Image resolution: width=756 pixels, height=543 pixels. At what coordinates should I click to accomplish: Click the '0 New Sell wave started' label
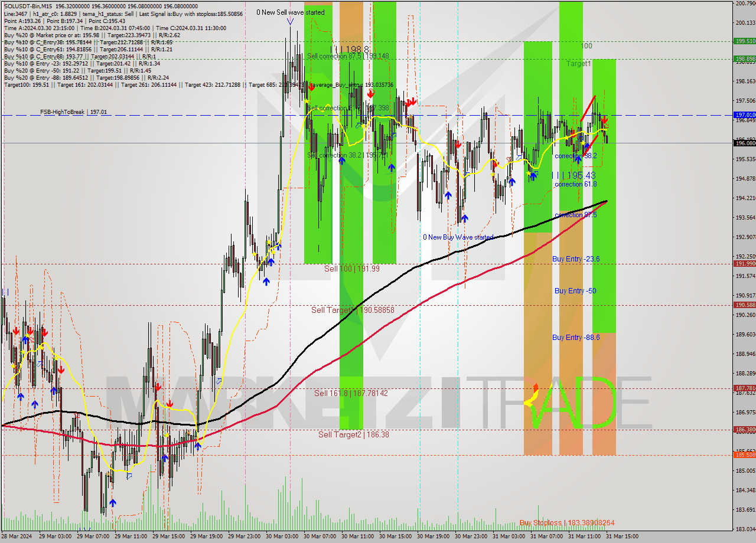(290, 12)
